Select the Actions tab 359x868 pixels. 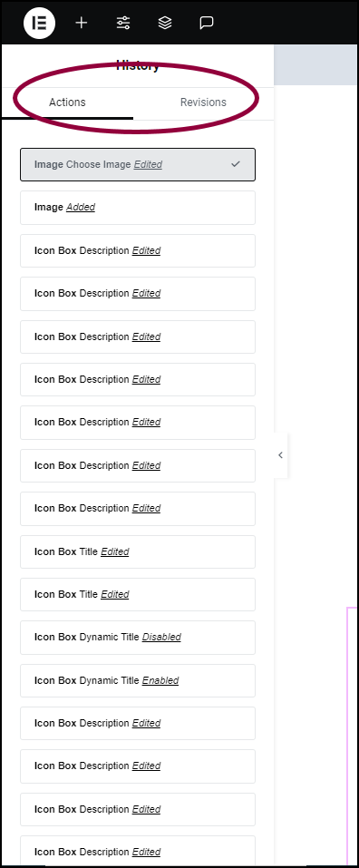coord(67,102)
